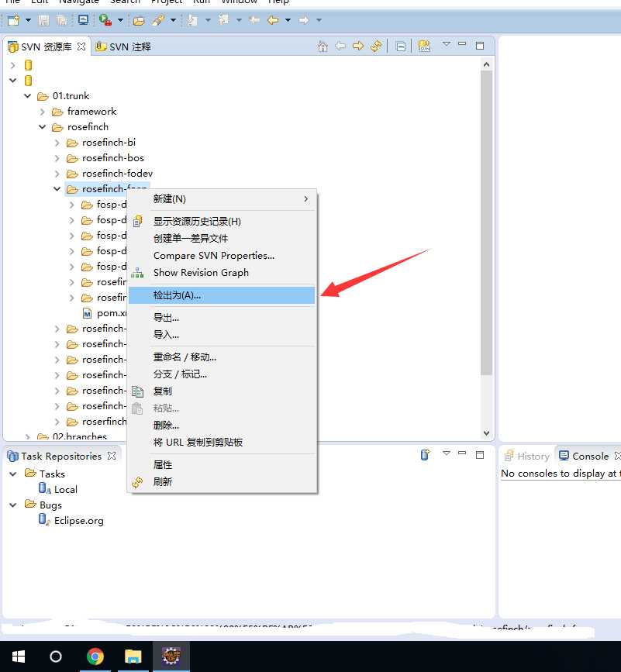Viewport: 621px width, 672px height.
Task: Expand the rosefinch-bos folder
Action: [x=57, y=158]
